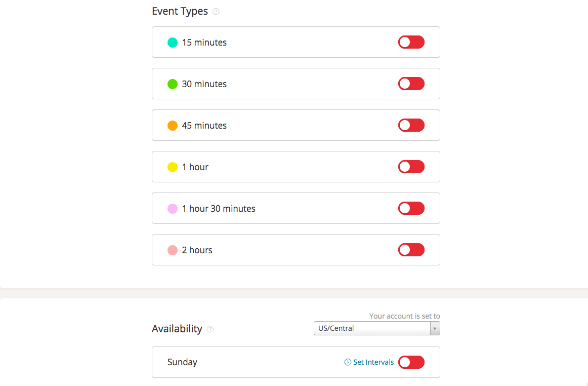Click the yellow dot for 1 hour
This screenshot has width=588, height=386.
point(172,167)
